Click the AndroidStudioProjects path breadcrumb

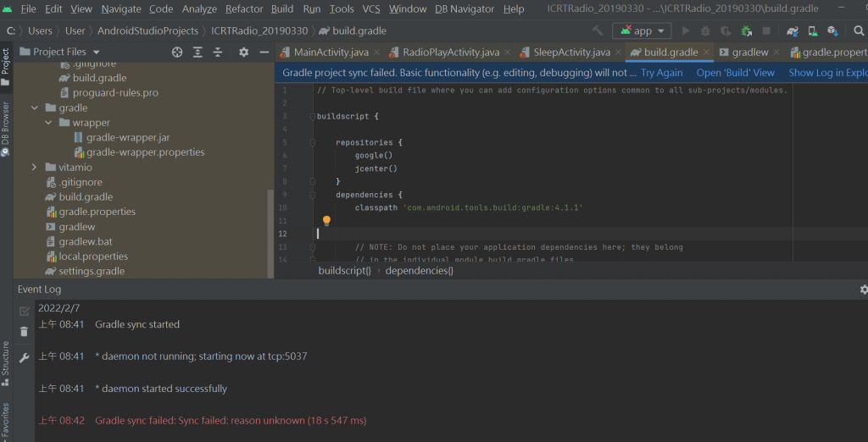click(x=147, y=31)
